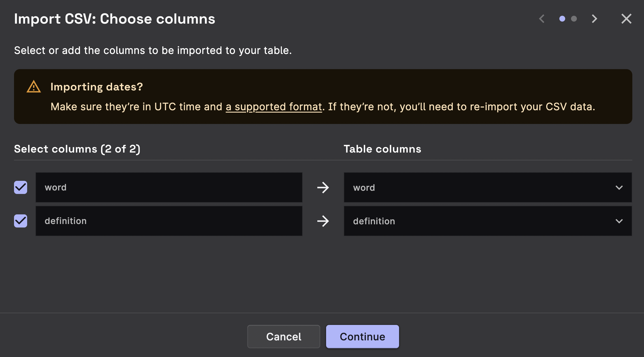Cancel the CSV import
Screen dimensions: 644x357
tap(283, 336)
